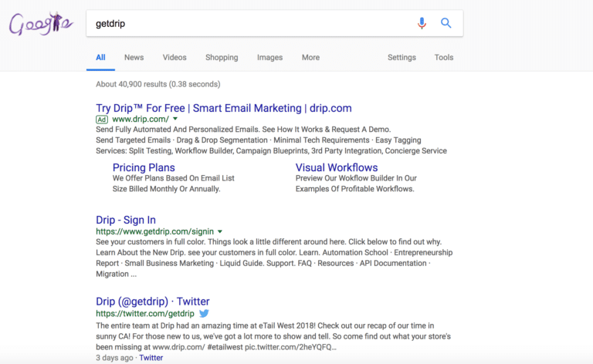Open the Settings menu
Viewport: 593px width, 364px height.
coord(402,57)
